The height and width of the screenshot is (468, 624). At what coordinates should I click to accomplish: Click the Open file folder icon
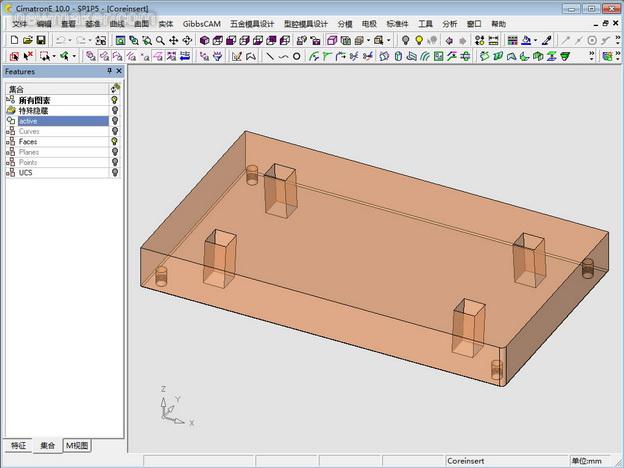coord(26,40)
